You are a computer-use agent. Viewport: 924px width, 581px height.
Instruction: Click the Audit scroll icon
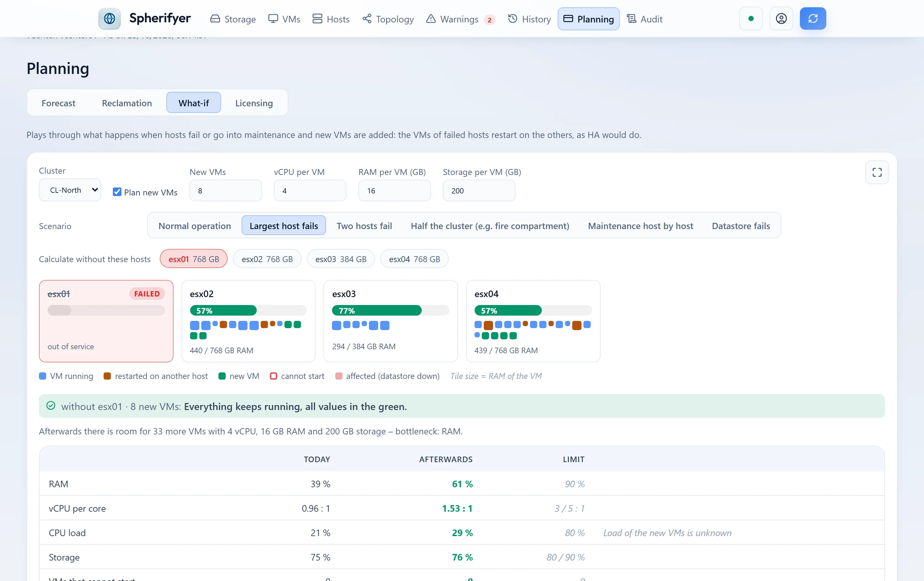coord(631,19)
